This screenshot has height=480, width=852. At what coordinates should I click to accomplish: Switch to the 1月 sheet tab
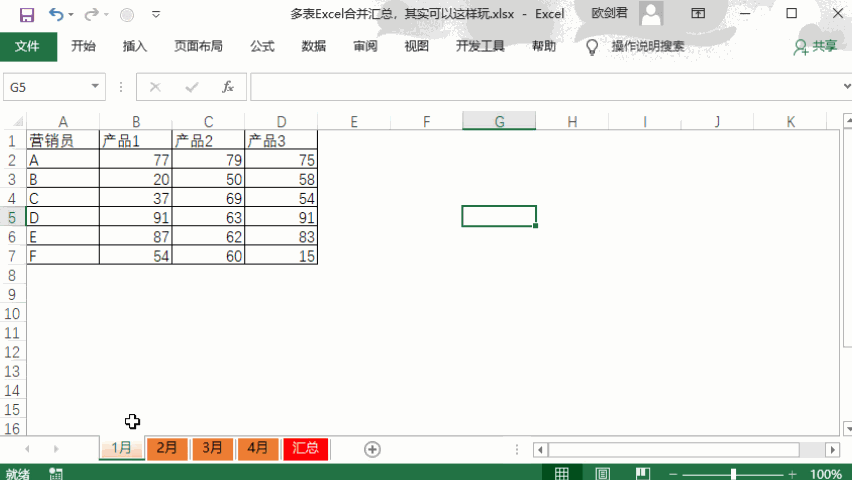click(122, 448)
